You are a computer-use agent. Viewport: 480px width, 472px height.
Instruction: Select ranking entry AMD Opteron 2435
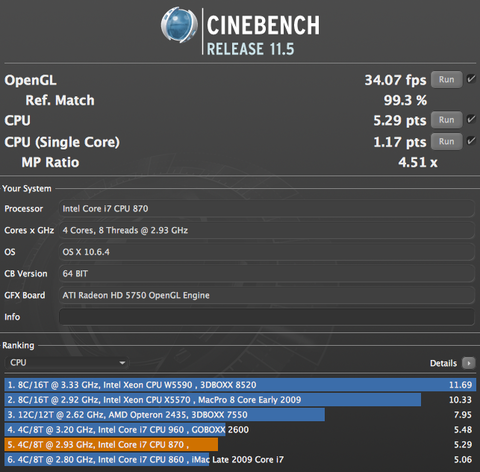pos(240,415)
